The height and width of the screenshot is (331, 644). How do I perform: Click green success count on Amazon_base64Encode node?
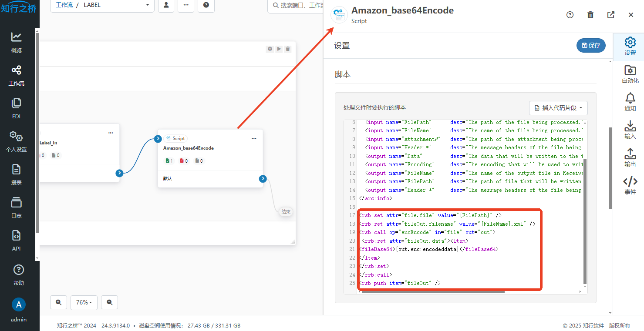[x=169, y=161]
